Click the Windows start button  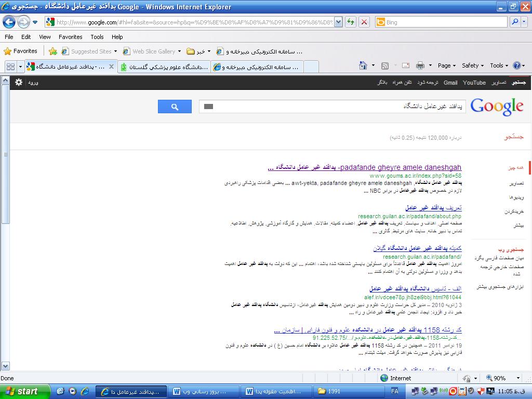pos(25,392)
